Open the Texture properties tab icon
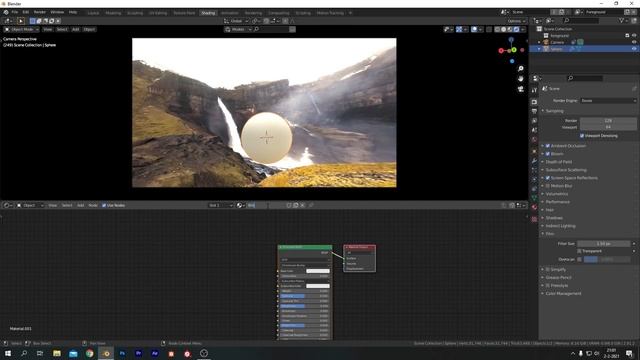The width and height of the screenshot is (640, 360). (x=534, y=219)
